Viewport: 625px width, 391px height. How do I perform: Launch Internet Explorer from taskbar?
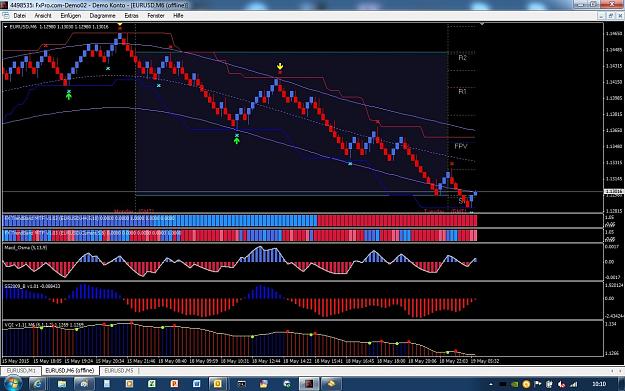37,384
